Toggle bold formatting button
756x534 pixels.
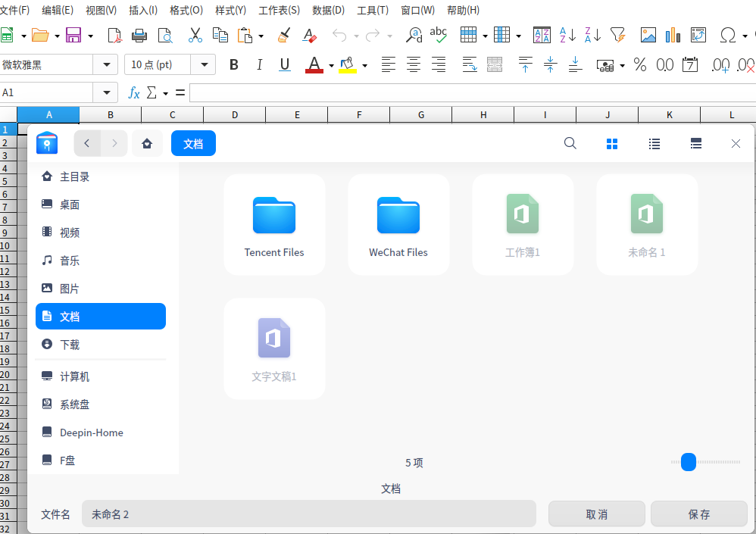point(233,65)
